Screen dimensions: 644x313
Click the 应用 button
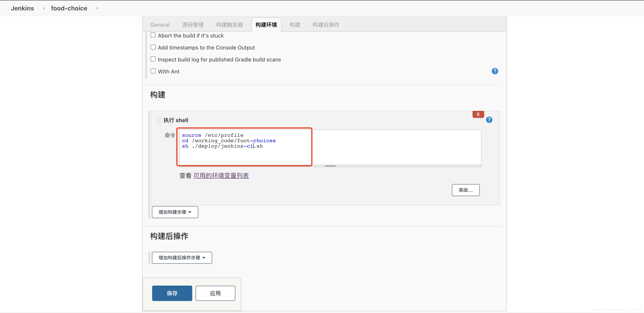point(215,293)
